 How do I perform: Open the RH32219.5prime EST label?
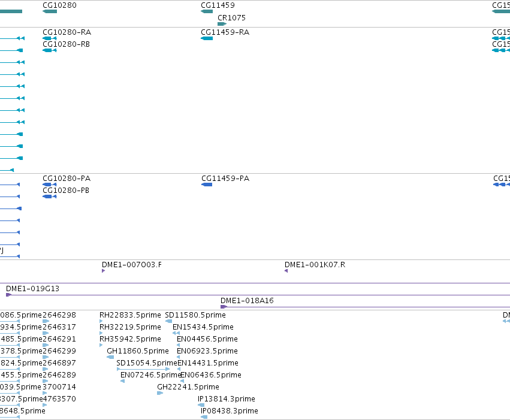coord(130,327)
